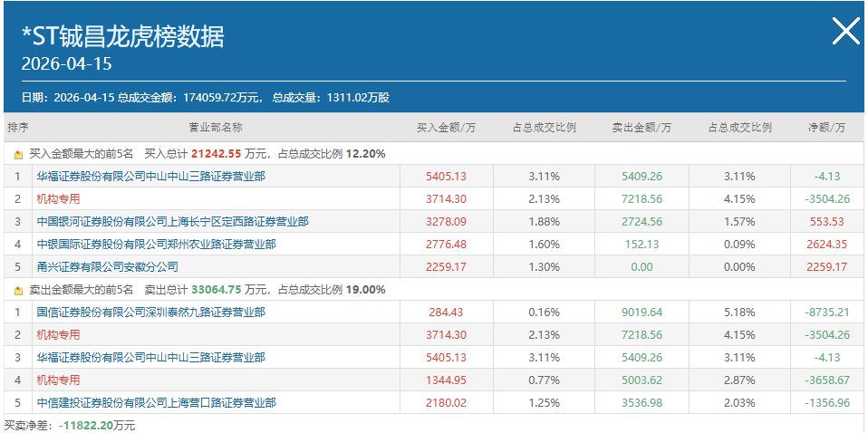Open 国信证券股份有限公司深圳泰然九路证券营业部 link
Image resolution: width=868 pixels, height=433 pixels.
(150, 313)
